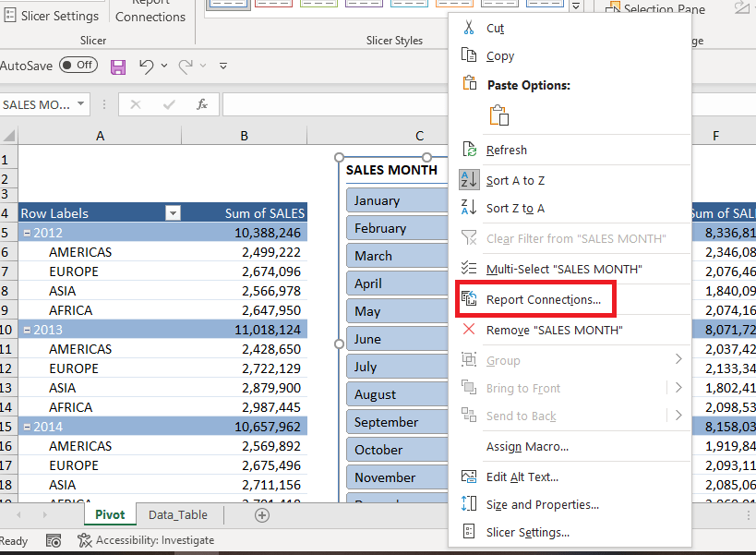Select April slicer item
Viewport: 756px width, 555px height.
(x=397, y=284)
